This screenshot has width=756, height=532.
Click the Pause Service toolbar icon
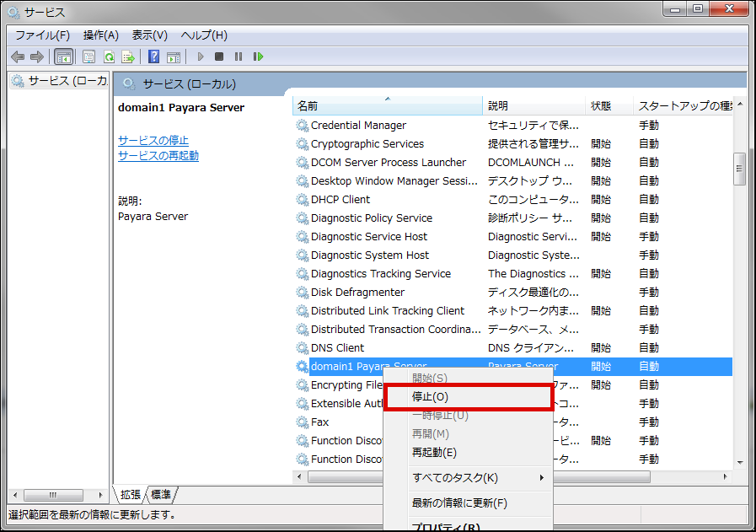pos(239,56)
